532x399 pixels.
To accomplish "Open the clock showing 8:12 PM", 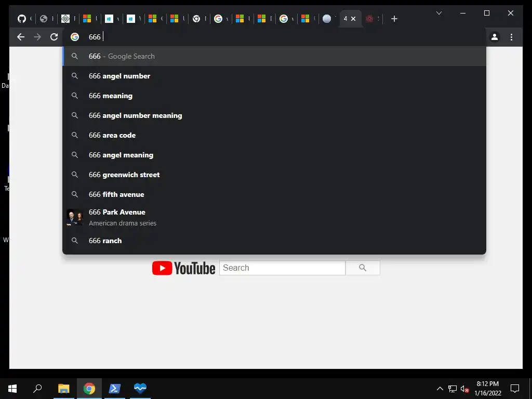I will coord(487,389).
